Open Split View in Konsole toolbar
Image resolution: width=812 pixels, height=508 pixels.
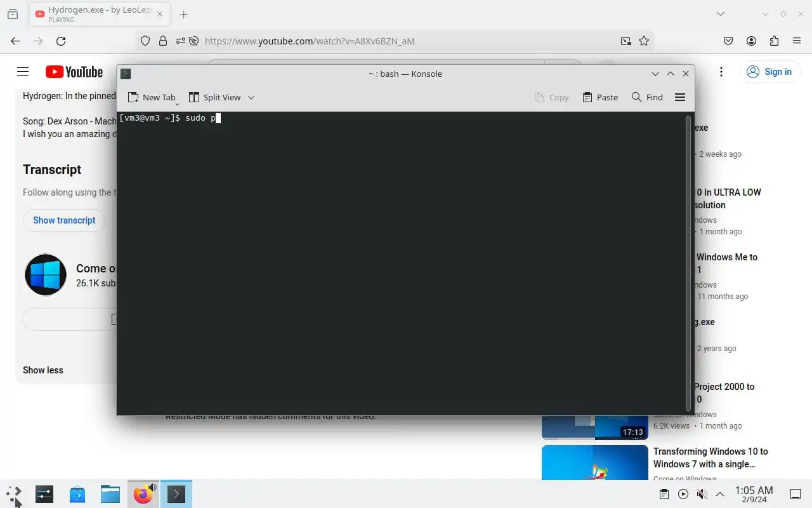click(x=215, y=97)
